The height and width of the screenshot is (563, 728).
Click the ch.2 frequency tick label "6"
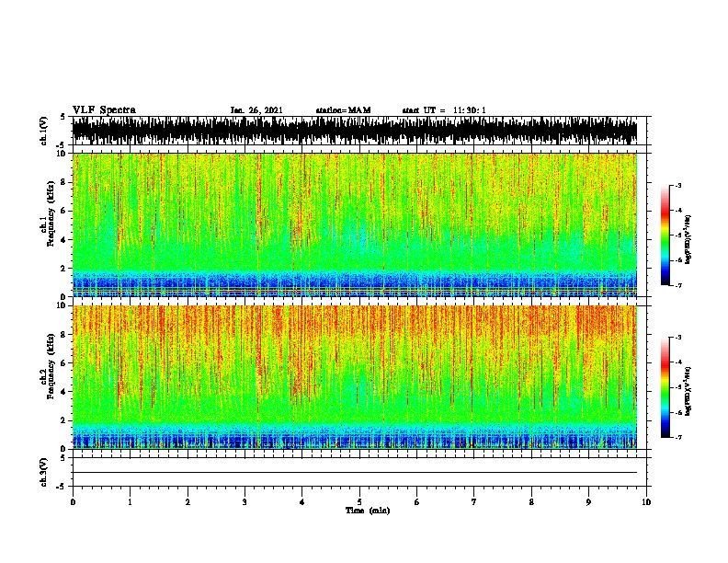[63, 362]
